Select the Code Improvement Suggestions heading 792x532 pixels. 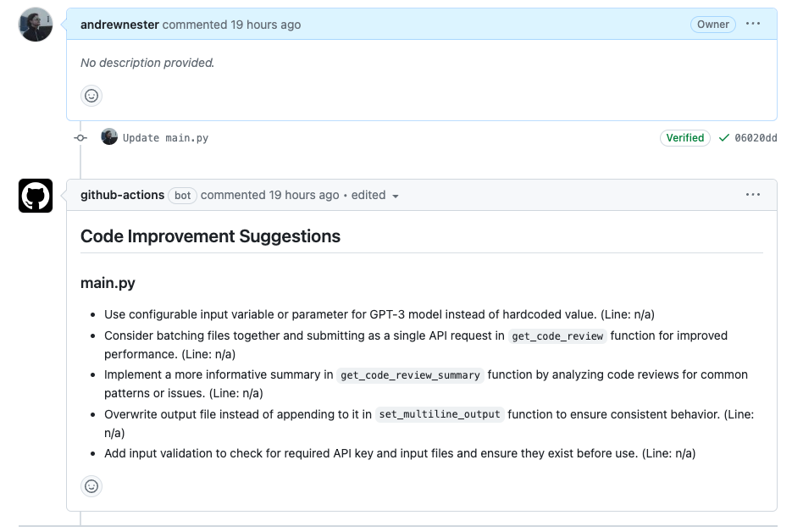click(x=210, y=236)
